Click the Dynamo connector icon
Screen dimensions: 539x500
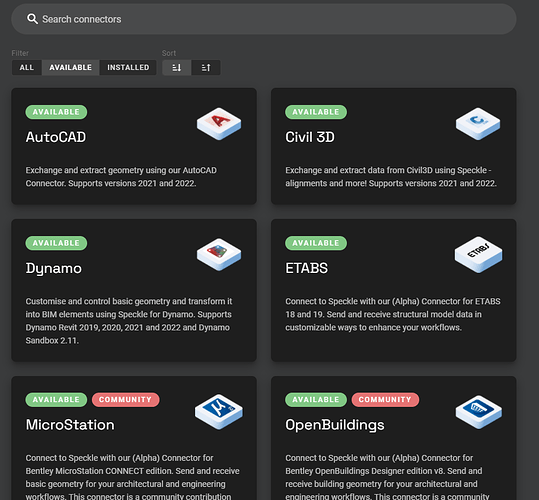(x=219, y=255)
